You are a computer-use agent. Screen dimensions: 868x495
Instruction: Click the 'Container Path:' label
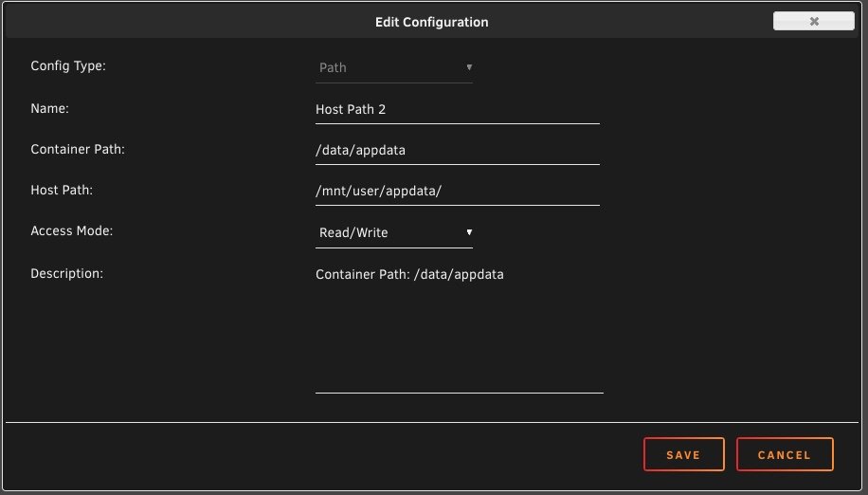pos(78,150)
